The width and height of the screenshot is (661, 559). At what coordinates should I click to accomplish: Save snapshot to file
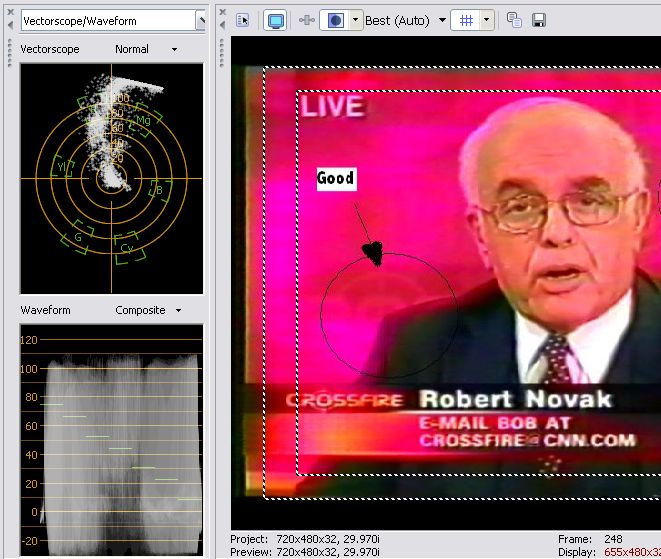click(x=539, y=20)
